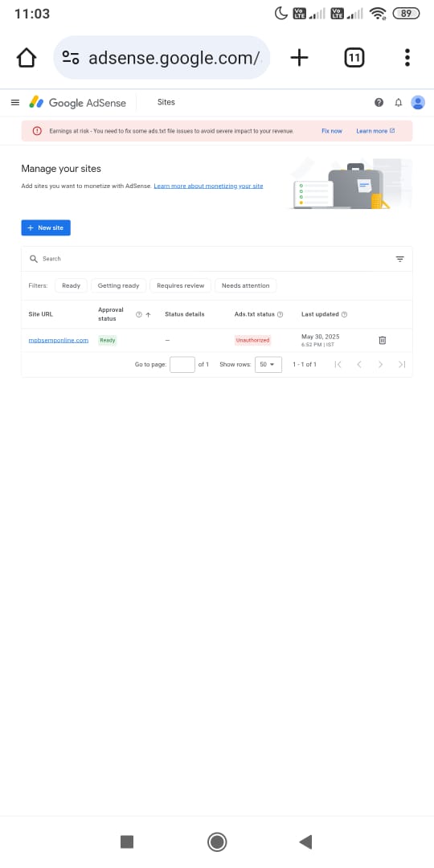Image resolution: width=434 pixels, height=868 pixels.
Task: Tap the browser home icon
Action: tap(26, 58)
